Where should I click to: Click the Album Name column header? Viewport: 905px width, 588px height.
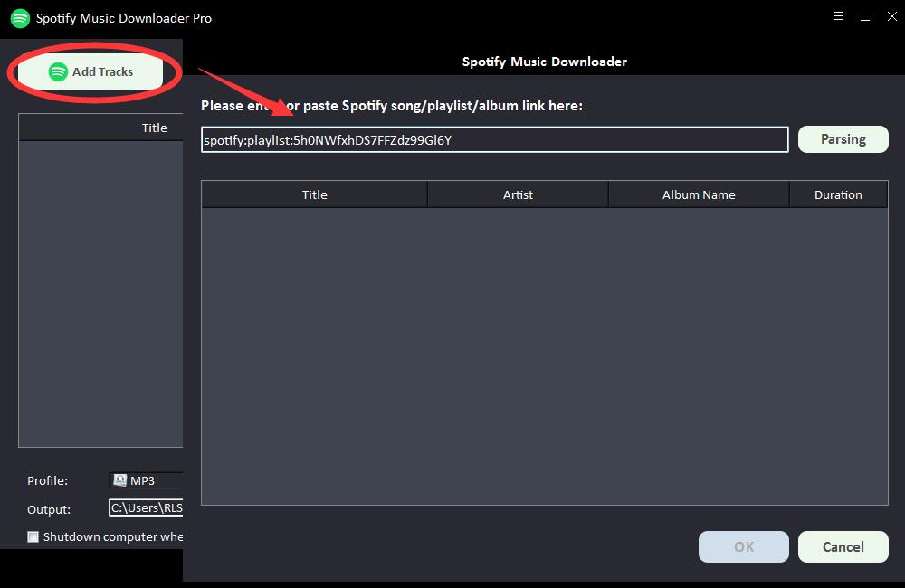699,194
